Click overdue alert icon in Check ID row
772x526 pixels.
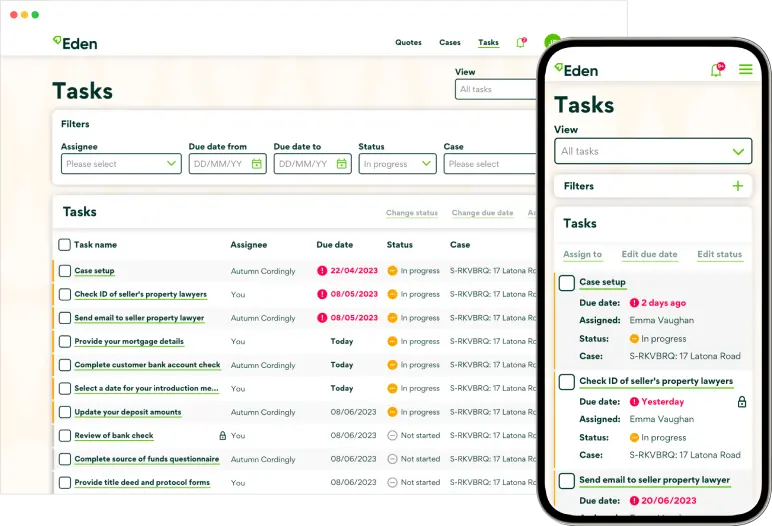tap(322, 294)
